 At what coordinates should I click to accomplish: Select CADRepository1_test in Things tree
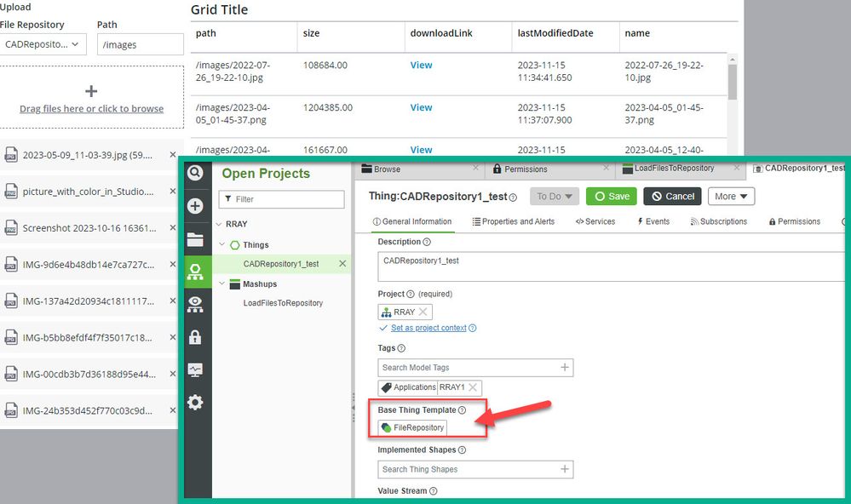[281, 264]
